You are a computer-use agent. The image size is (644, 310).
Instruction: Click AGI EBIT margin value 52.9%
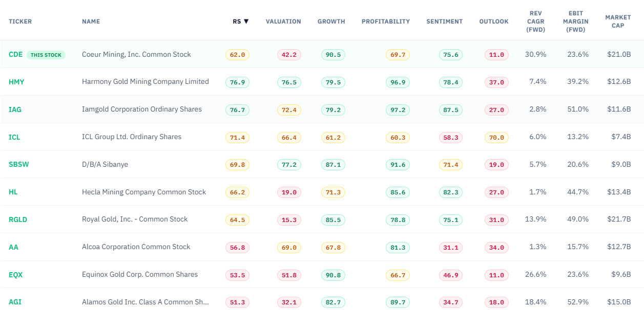pyautogui.click(x=578, y=302)
